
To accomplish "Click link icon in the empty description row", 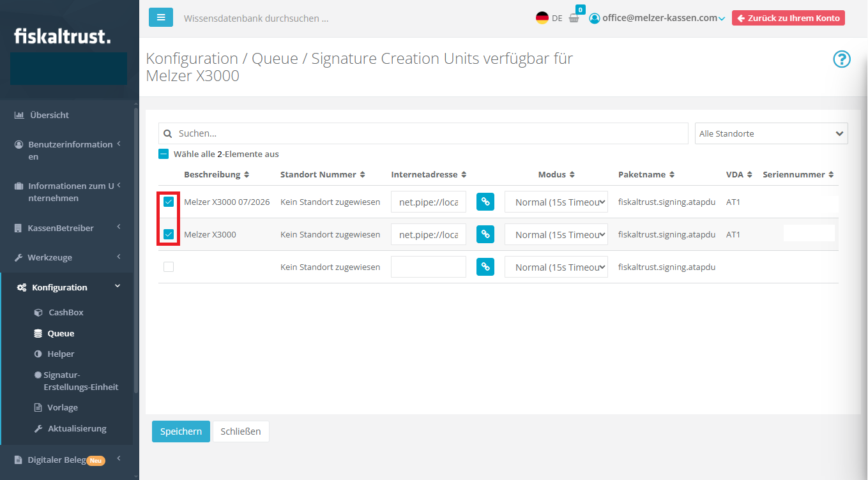I will pyautogui.click(x=485, y=267).
